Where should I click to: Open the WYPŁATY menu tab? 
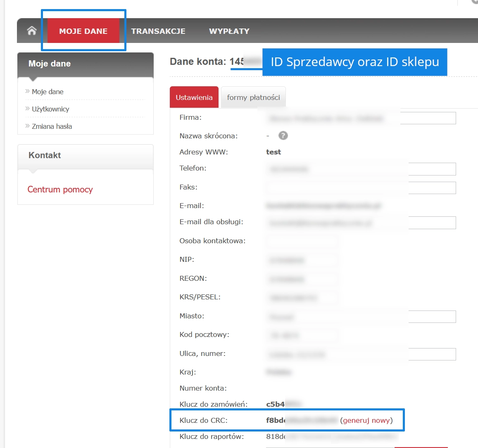pos(229,31)
